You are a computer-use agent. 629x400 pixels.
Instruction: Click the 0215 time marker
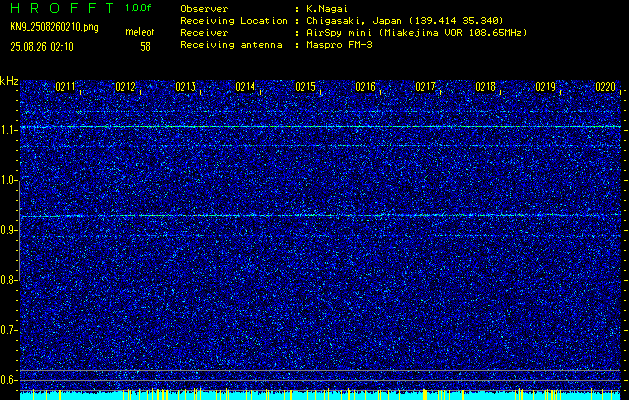coord(305,87)
